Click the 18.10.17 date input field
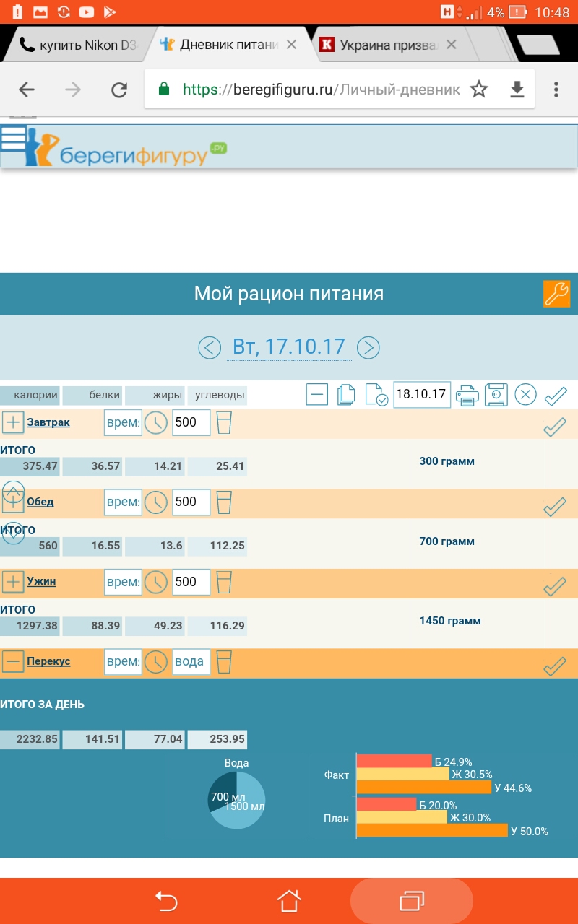This screenshot has width=578, height=924. 422,395
